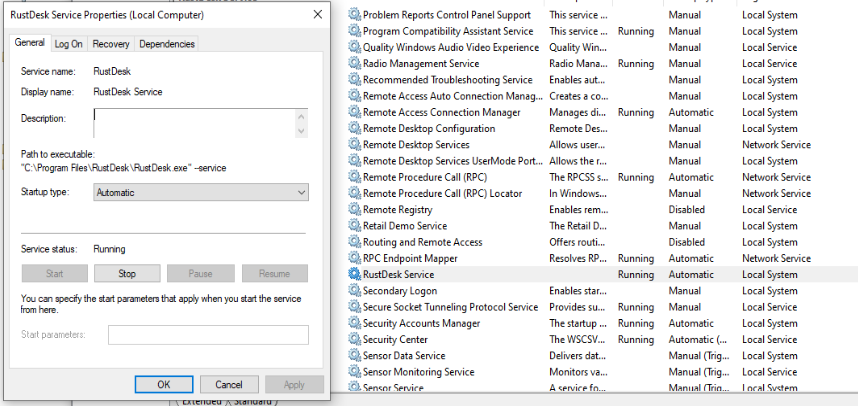Select the Remote Desktop Services row name
This screenshot has height=406, width=858.
click(x=416, y=145)
